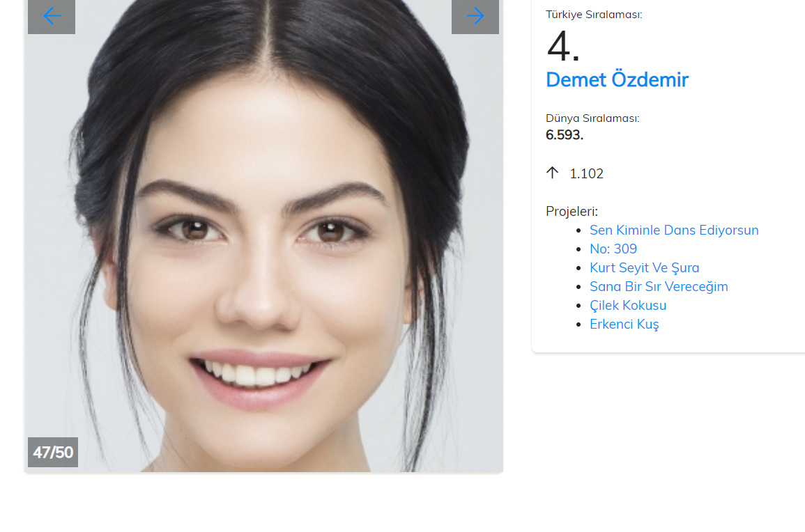Click the rank change value 1.102
805x532 pixels.
click(x=586, y=173)
